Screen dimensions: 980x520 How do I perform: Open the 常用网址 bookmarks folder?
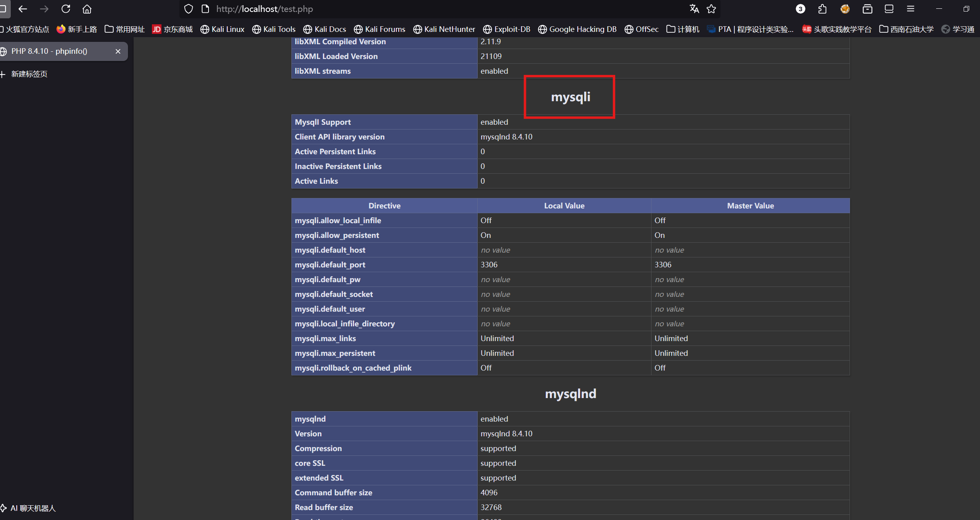pos(124,29)
